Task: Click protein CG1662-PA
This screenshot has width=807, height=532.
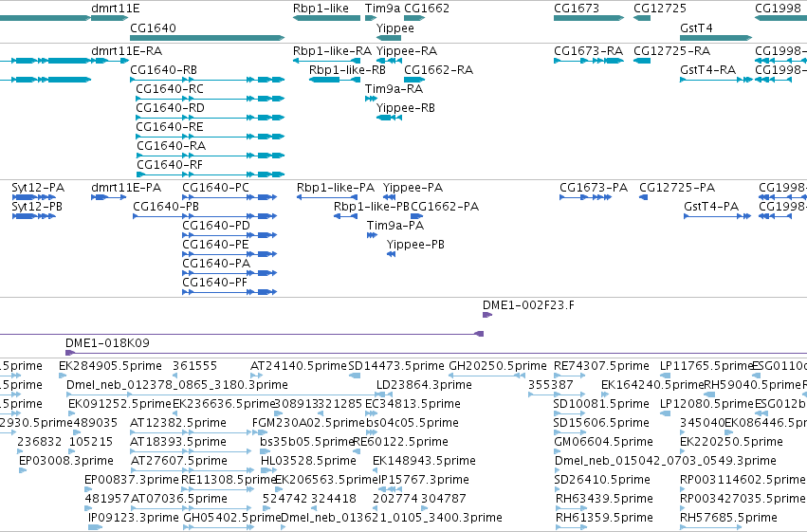Action: coord(445,207)
